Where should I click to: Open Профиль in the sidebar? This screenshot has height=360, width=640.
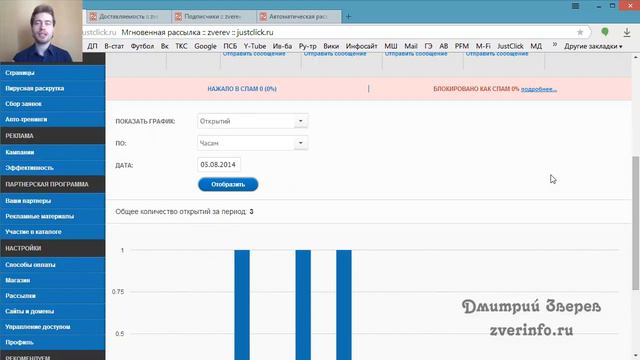pos(53,342)
